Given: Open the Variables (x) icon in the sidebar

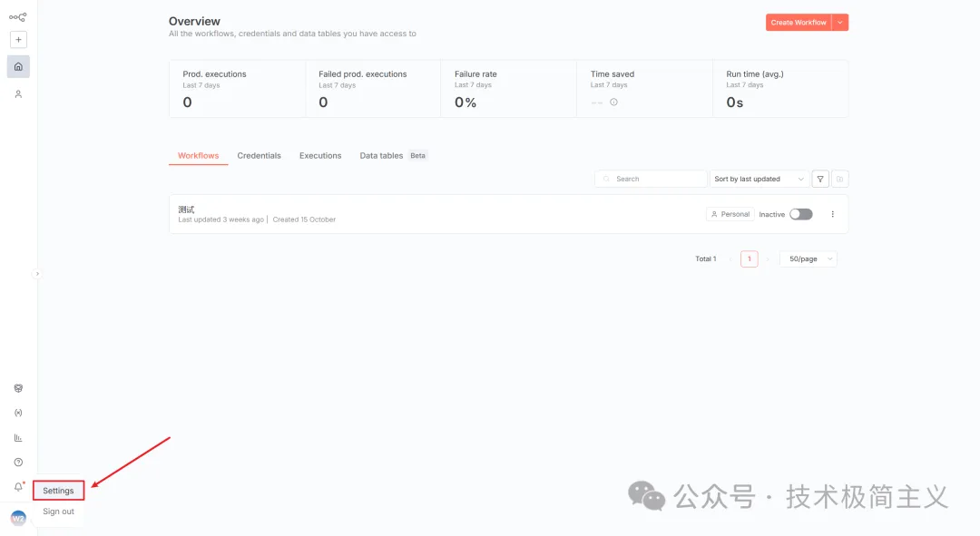Looking at the screenshot, I should click(18, 413).
